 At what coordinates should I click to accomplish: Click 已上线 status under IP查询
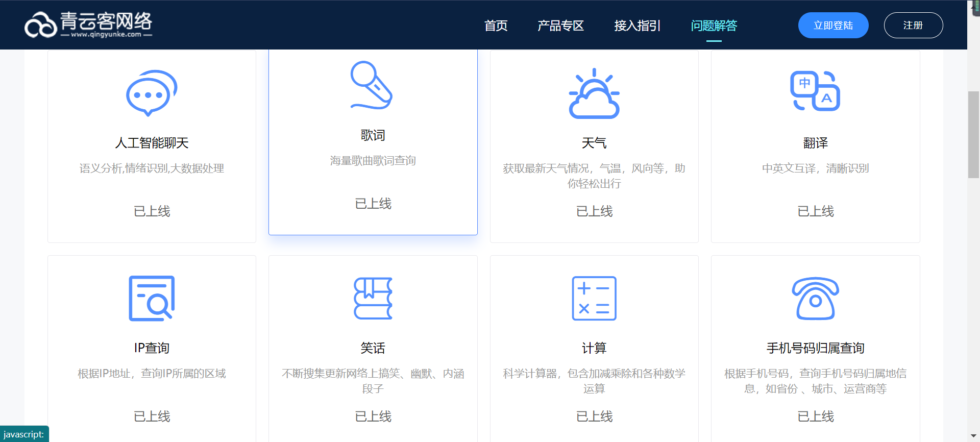(x=152, y=416)
